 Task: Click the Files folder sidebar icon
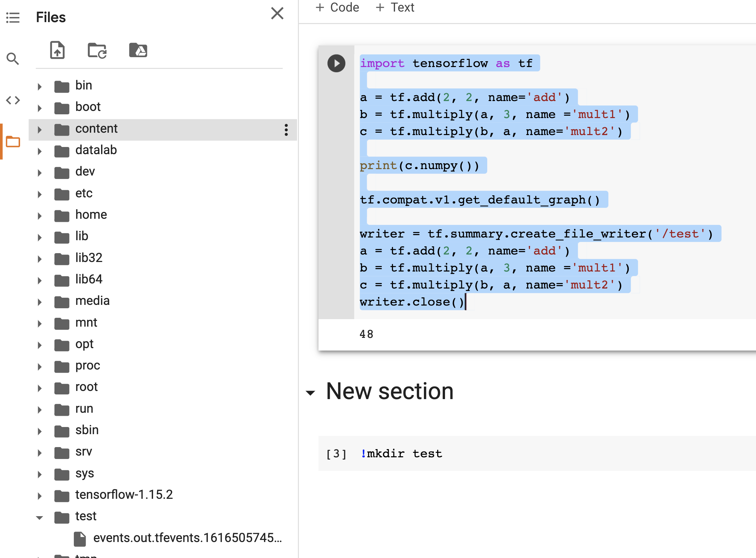point(13,142)
